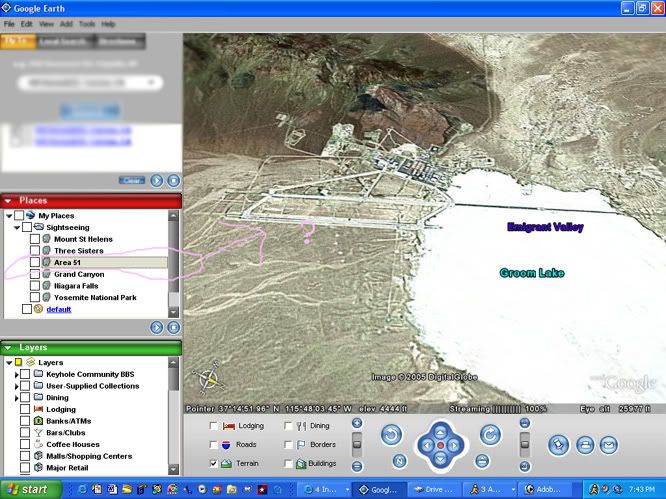Switch to the Directions tab
Image resolution: width=666 pixels, height=499 pixels.
(x=118, y=42)
